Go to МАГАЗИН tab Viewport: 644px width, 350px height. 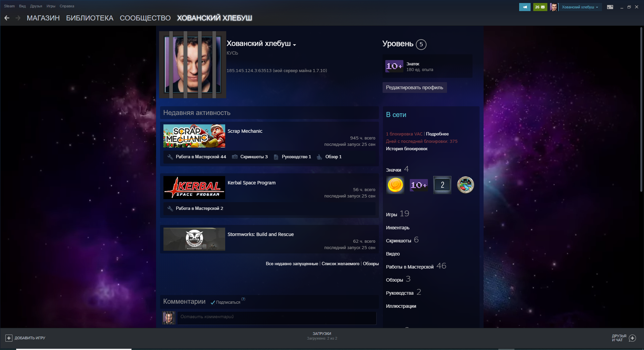pos(43,18)
